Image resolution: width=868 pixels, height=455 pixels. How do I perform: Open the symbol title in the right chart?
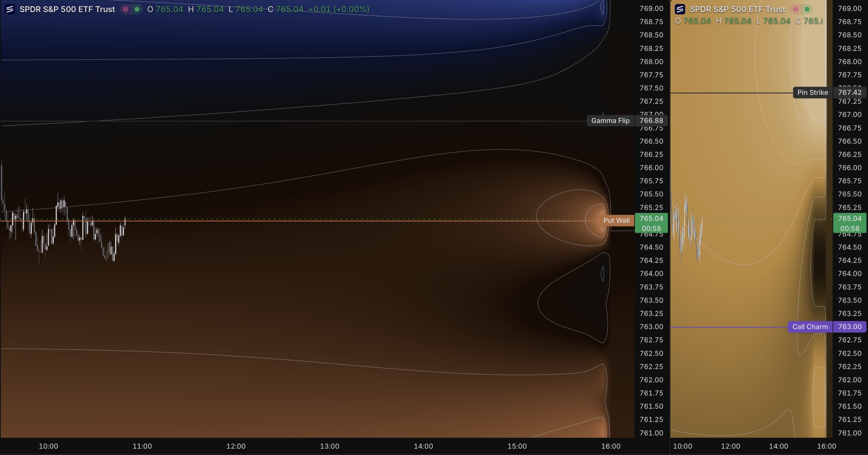tap(737, 9)
